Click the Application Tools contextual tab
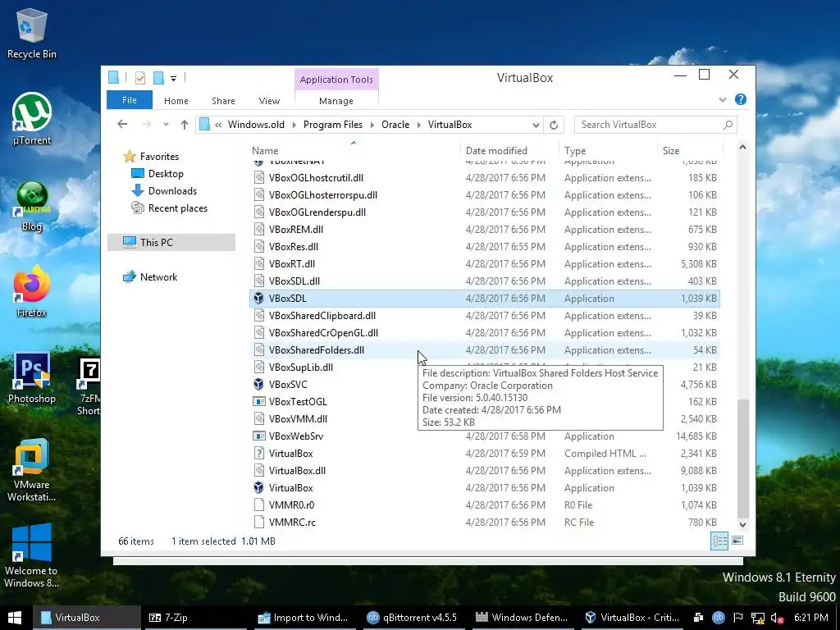This screenshot has width=840, height=630. 336,80
